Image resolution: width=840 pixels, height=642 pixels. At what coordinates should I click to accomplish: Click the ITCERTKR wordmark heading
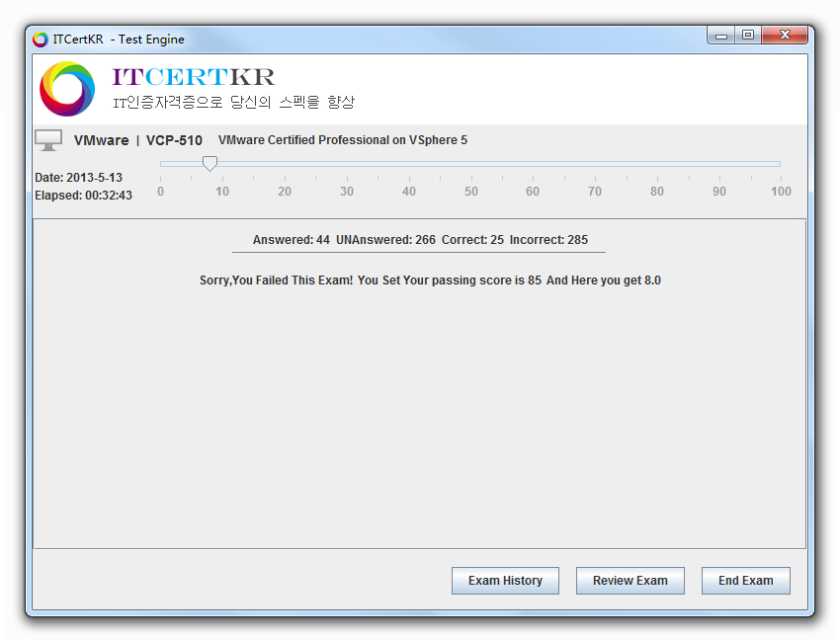(x=194, y=77)
